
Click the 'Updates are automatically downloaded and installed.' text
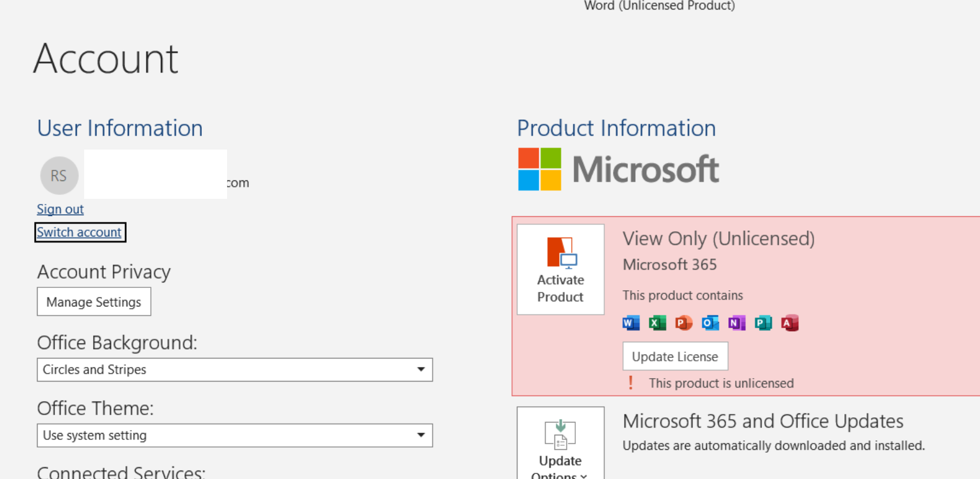point(774,445)
